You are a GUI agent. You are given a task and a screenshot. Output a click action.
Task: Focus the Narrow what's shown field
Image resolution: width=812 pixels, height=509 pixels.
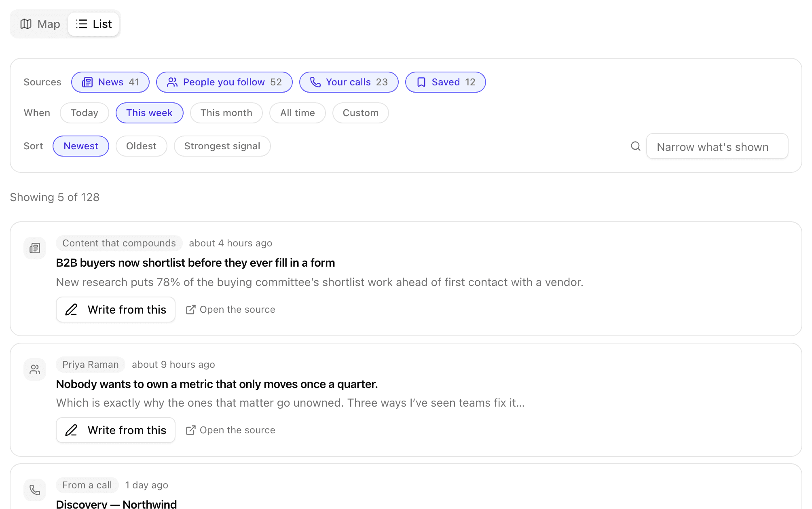(717, 146)
